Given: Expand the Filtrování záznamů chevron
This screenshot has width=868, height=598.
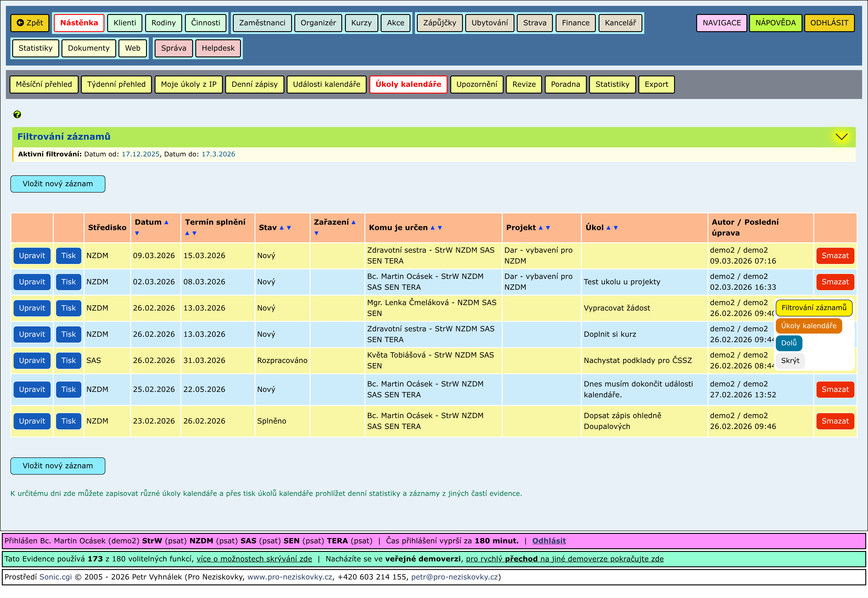Looking at the screenshot, I should (x=841, y=137).
